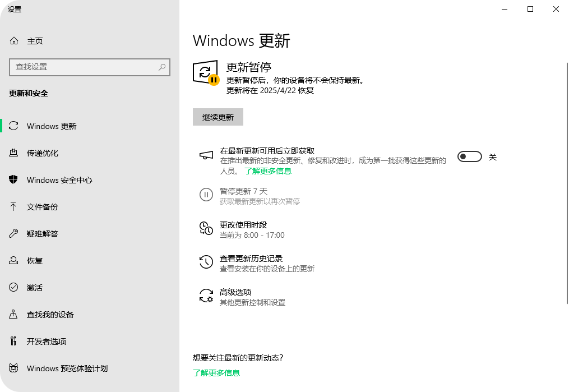Viewport: 569px width, 392px height.
Task: Click the Windows 更新 page title
Action: (x=241, y=40)
